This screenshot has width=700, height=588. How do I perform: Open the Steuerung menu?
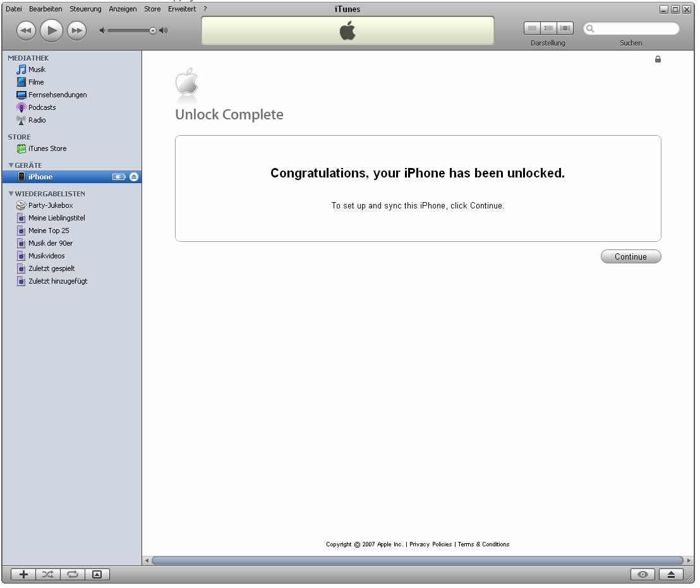tap(85, 9)
